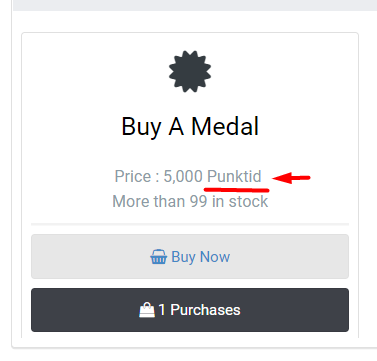Click the word Medal in the title
This screenshot has height=361, width=377.
coord(225,127)
